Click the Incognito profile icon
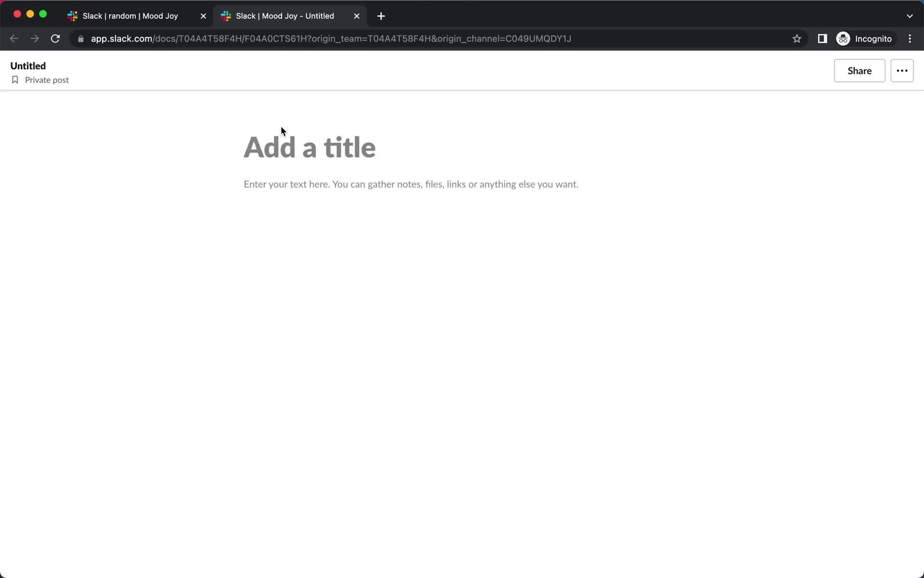This screenshot has width=924, height=578. (x=843, y=38)
